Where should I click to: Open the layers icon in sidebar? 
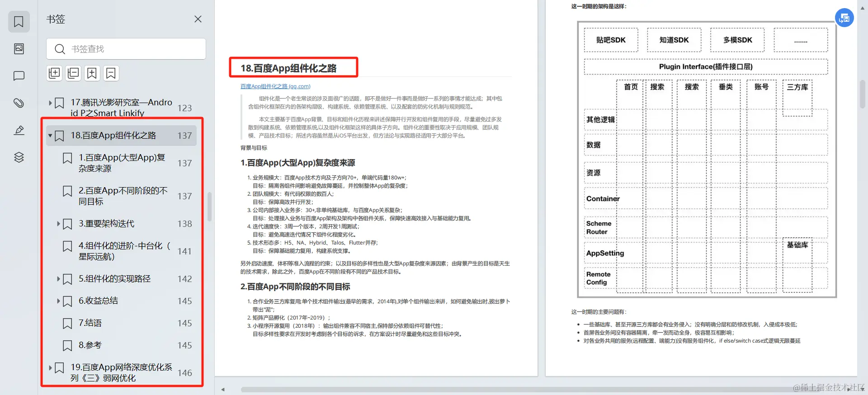[19, 157]
